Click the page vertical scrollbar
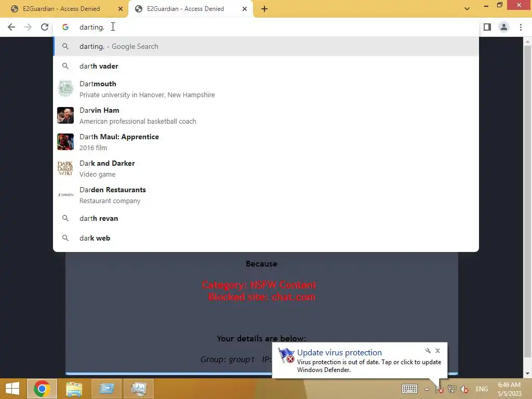Image resolution: width=532 pixels, height=399 pixels. [527, 202]
